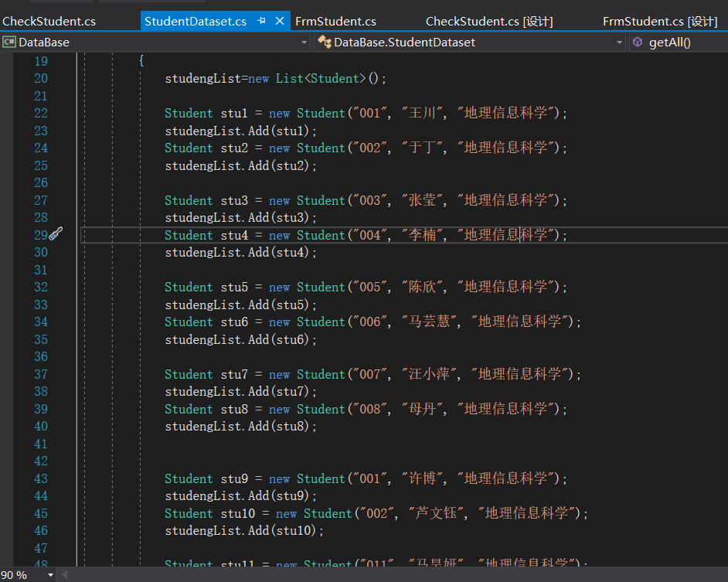728x582 pixels.
Task: Click line number 19
Action: (41, 61)
